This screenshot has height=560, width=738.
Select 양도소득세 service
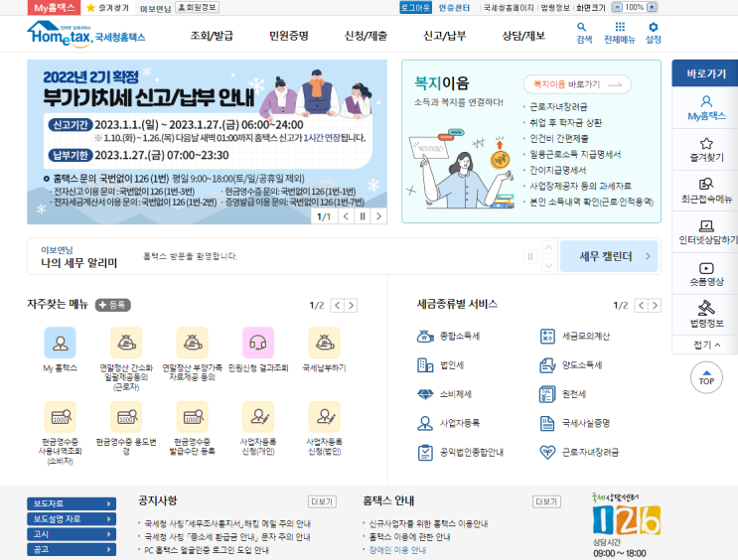tap(570, 365)
